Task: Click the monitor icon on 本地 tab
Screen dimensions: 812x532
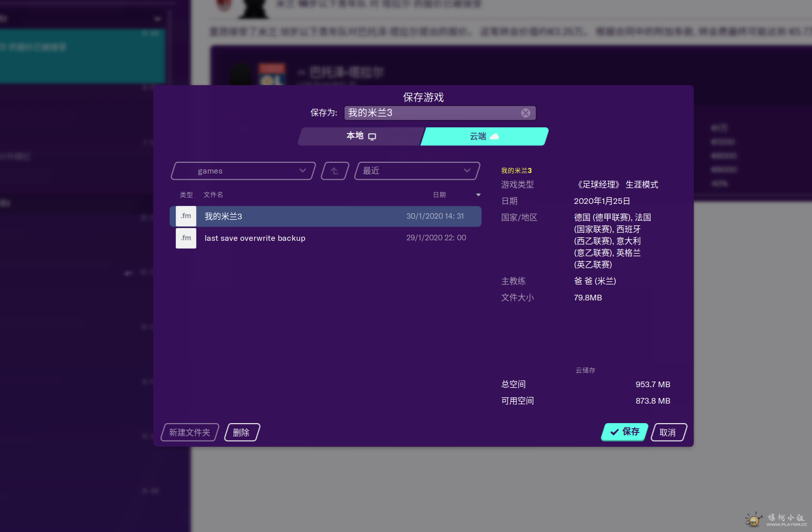Action: tap(372, 137)
